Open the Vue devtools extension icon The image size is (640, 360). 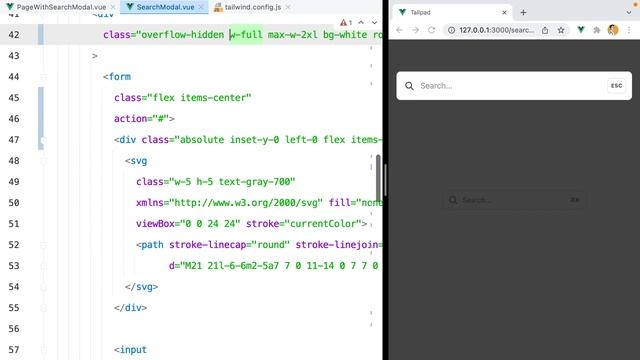pos(581,30)
